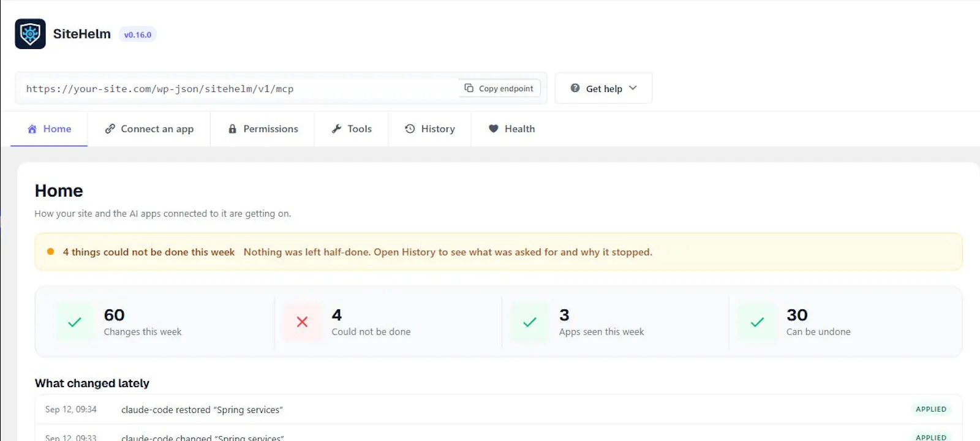The height and width of the screenshot is (441, 980).
Task: Click the APPLIED badge on Sep 12, 09:34 row
Action: (x=931, y=409)
